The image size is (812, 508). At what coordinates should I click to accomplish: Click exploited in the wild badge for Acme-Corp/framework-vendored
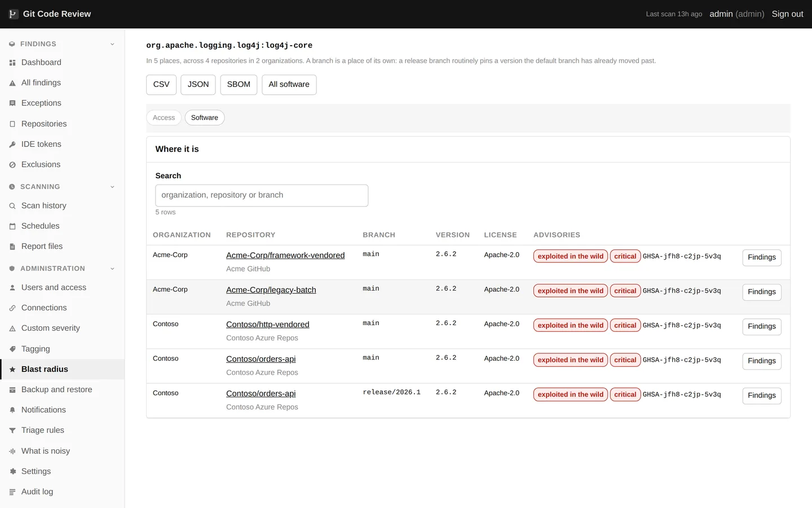point(571,256)
